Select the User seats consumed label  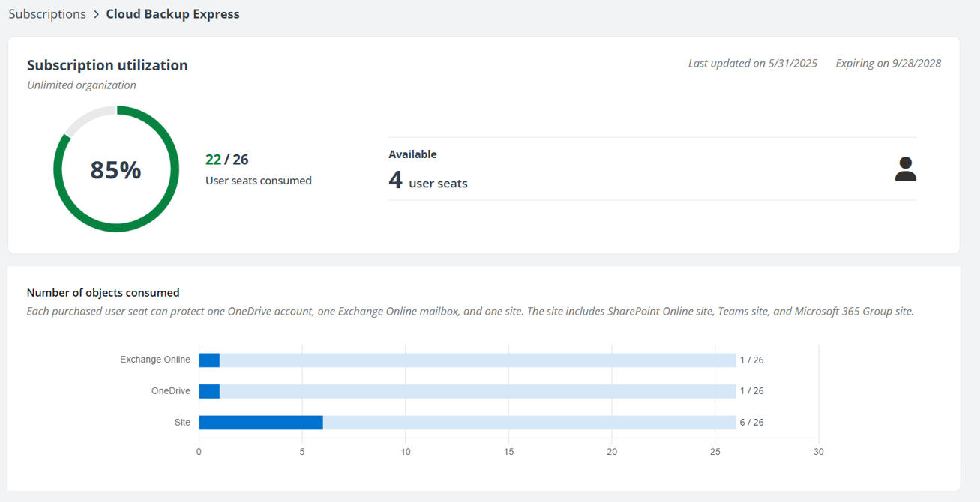point(258,180)
